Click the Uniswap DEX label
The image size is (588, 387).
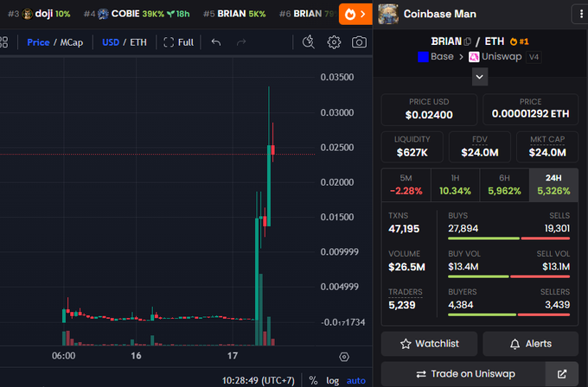click(x=502, y=56)
